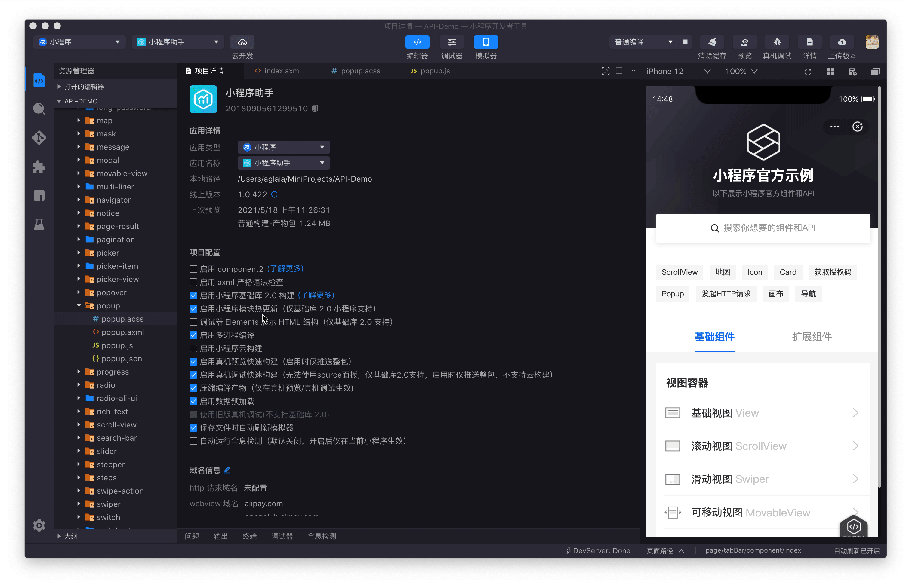Open project details (详情) icon

pos(809,42)
